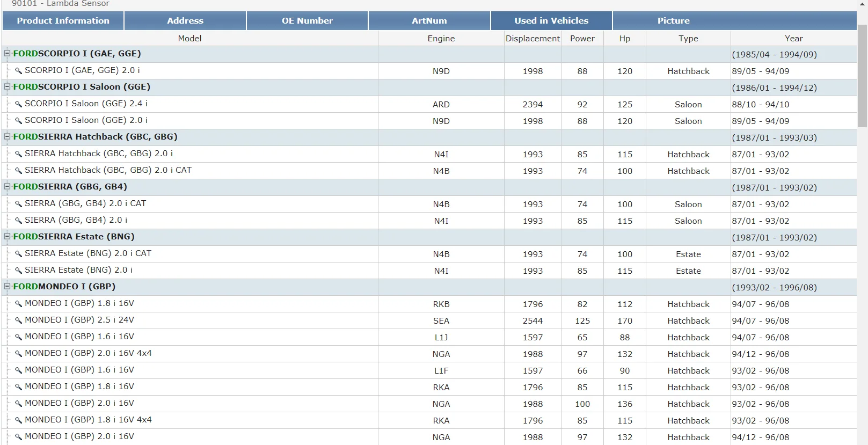Click displacement value 2394
The image size is (868, 445).
(x=533, y=105)
